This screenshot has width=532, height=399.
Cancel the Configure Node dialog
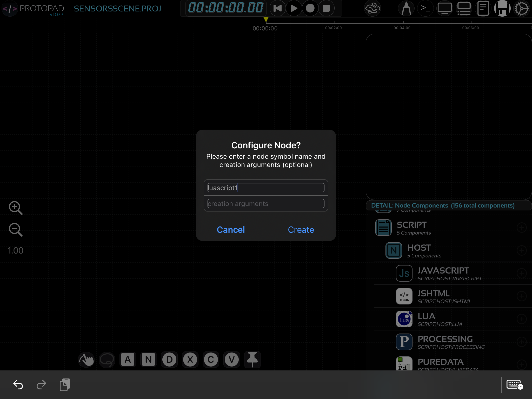pyautogui.click(x=231, y=230)
